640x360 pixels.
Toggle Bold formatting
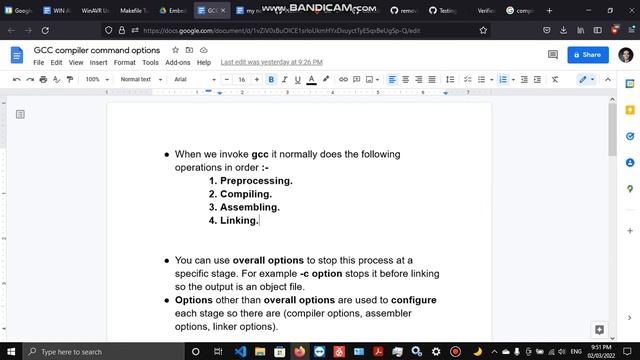point(271,80)
